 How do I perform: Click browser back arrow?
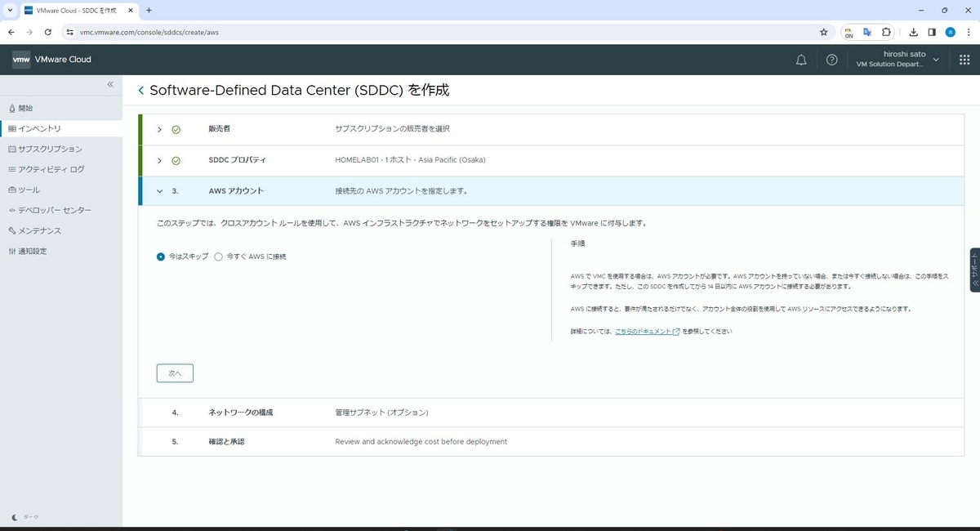point(11,32)
